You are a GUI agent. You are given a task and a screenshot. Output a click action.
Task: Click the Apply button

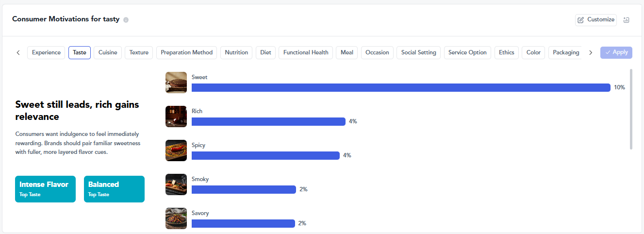coord(616,52)
